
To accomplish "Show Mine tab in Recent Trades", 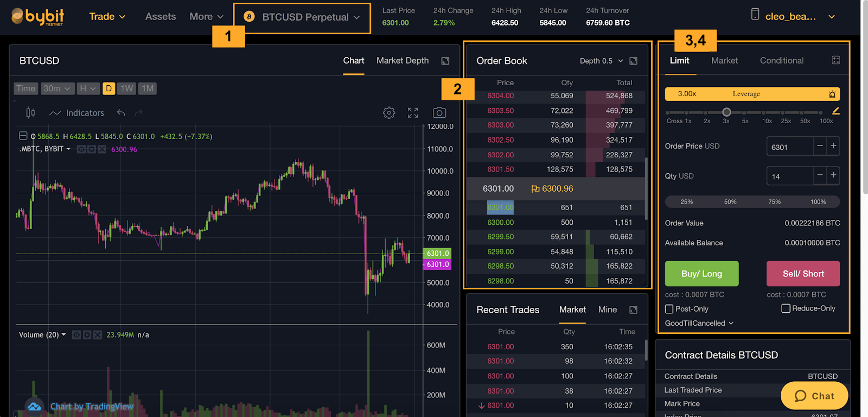I will click(x=608, y=309).
